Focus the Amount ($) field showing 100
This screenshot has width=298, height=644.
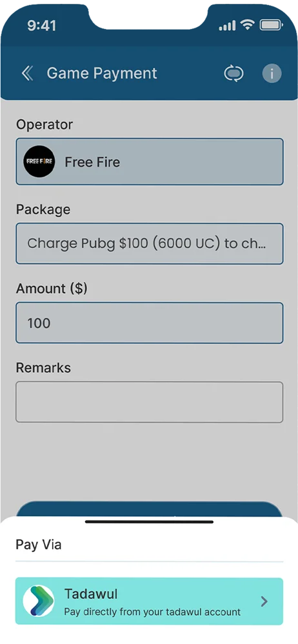150,323
